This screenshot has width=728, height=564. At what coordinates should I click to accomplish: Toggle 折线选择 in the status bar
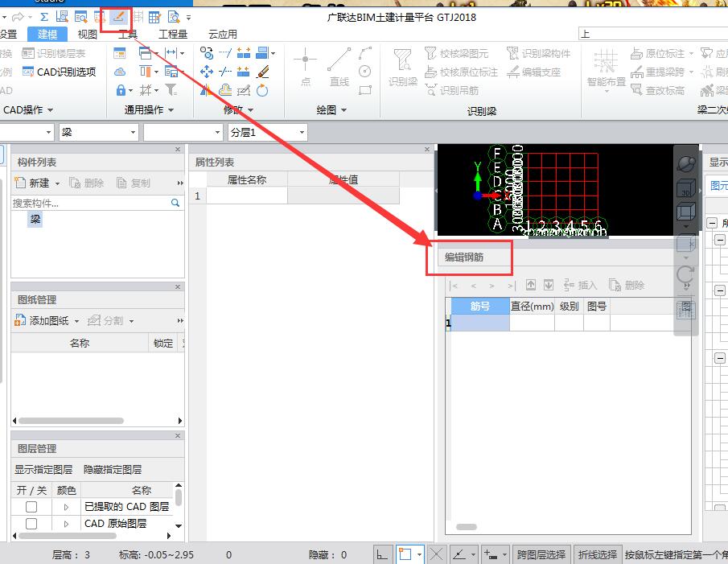coord(597,554)
